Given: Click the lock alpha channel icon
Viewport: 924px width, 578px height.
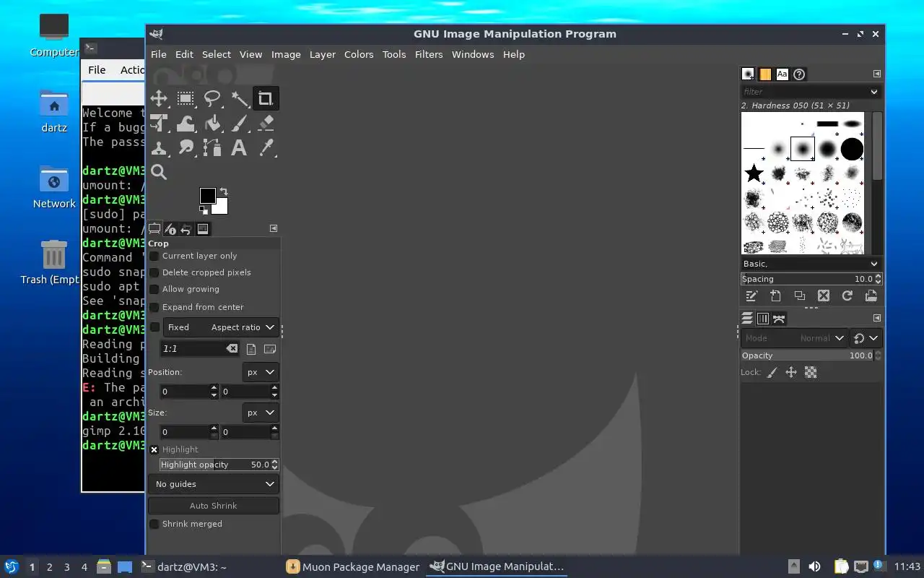Looking at the screenshot, I should (x=811, y=372).
